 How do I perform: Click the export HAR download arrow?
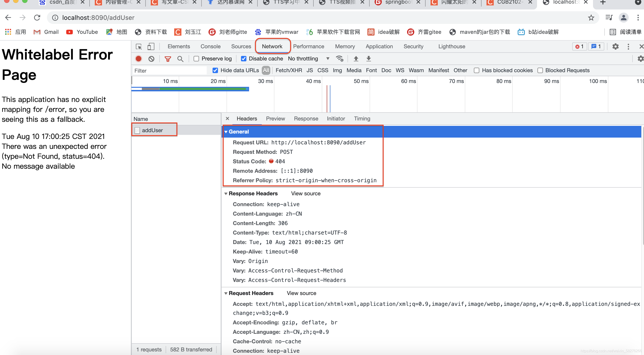(368, 59)
